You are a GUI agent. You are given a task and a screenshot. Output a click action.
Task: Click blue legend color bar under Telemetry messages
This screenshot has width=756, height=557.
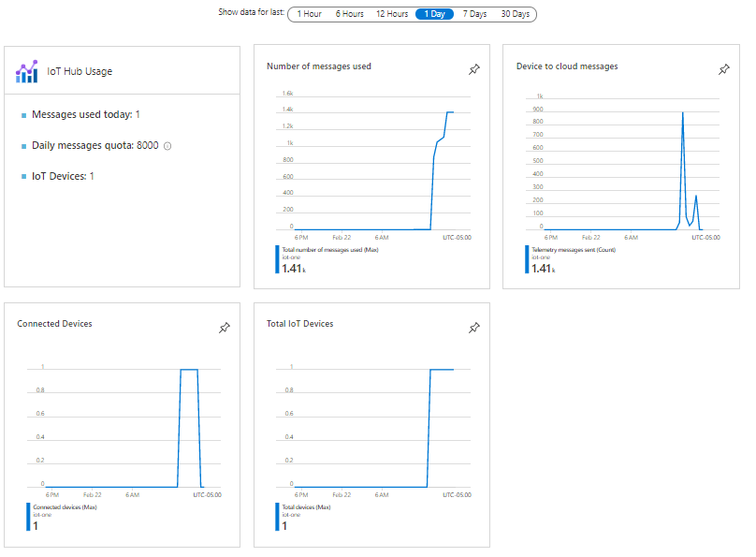pyautogui.click(x=527, y=259)
